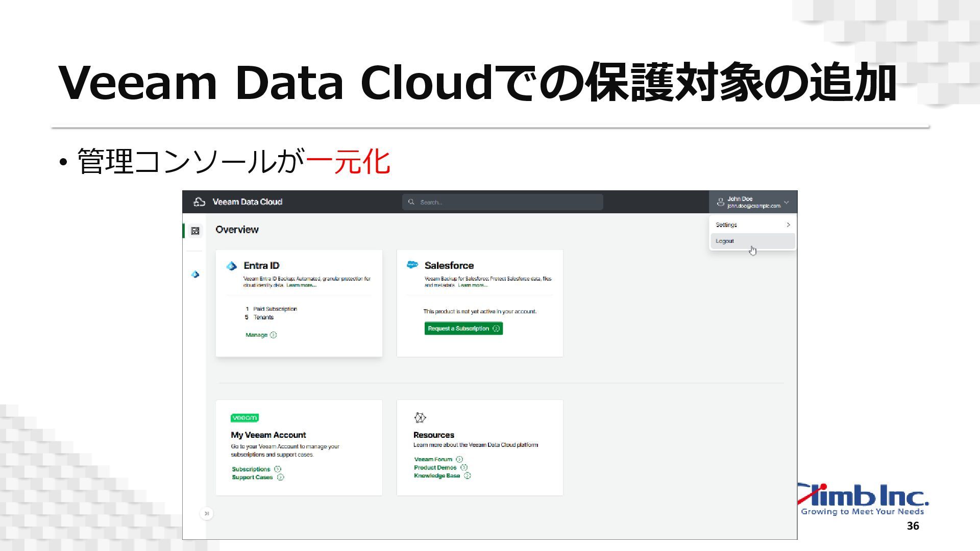This screenshot has height=551, width=980.
Task: Click the green Veeam logo badge
Action: tap(244, 418)
